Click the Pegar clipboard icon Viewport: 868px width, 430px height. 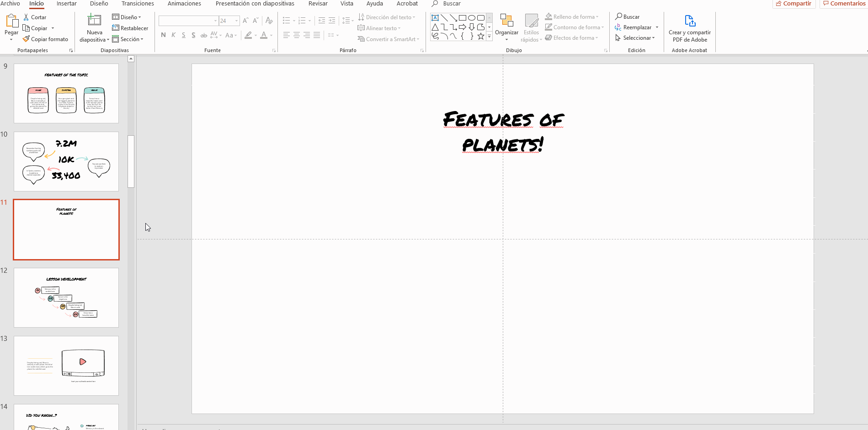click(11, 21)
